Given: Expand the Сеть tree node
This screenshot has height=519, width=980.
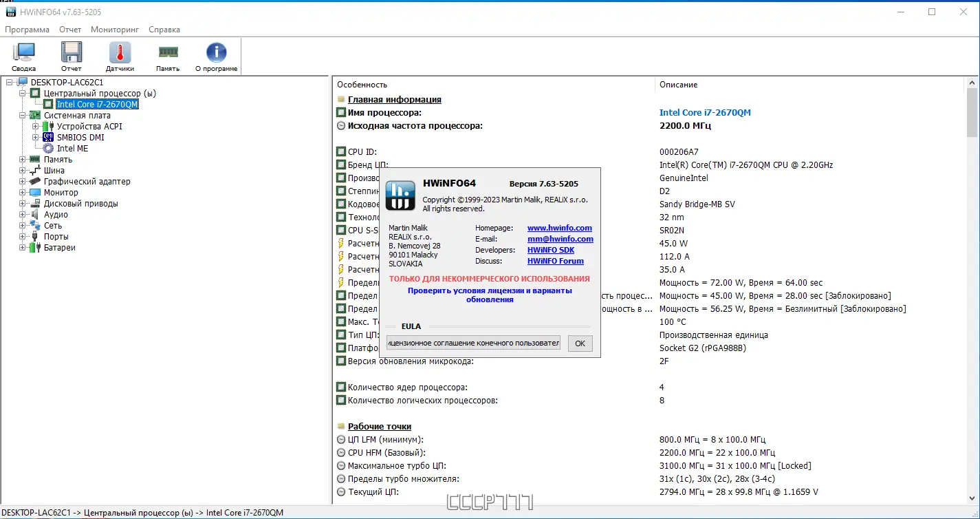Looking at the screenshot, I should pyautogui.click(x=23, y=226).
